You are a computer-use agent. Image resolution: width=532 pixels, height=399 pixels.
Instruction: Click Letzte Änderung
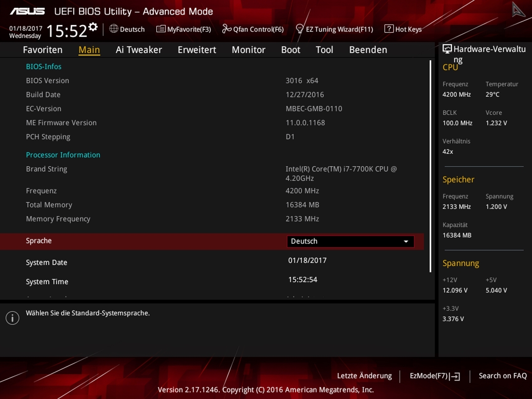pos(364,376)
